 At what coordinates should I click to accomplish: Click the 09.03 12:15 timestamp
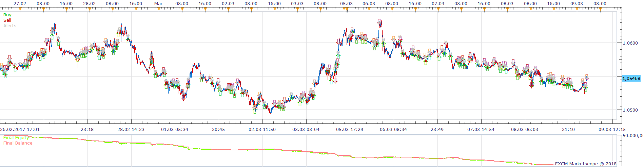(x=612, y=130)
